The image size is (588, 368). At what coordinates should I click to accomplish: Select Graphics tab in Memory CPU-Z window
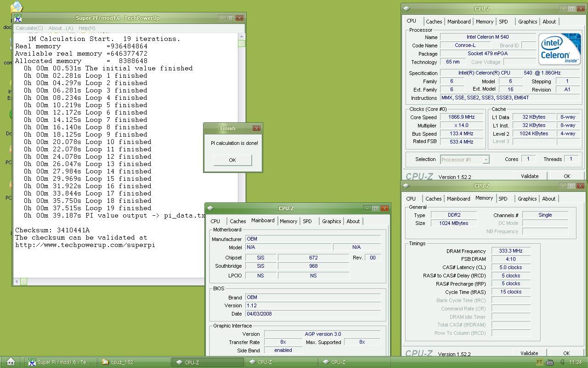527,199
